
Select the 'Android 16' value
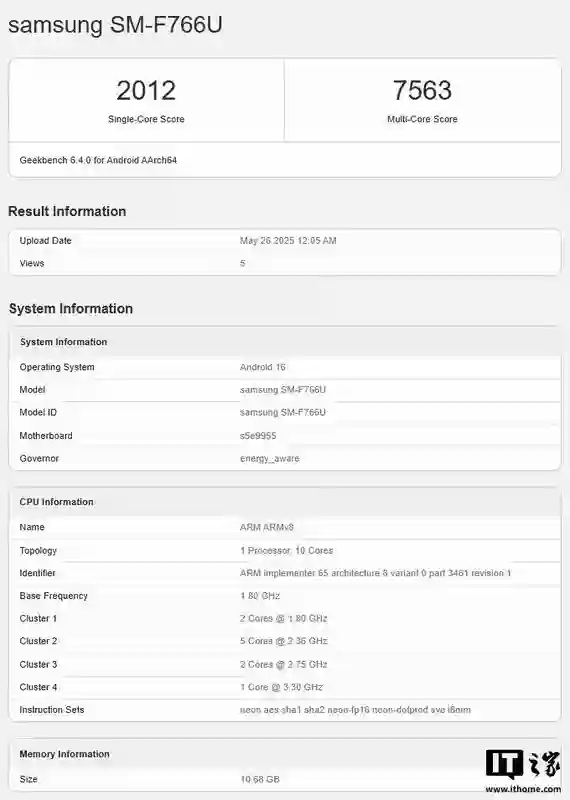pyautogui.click(x=262, y=367)
